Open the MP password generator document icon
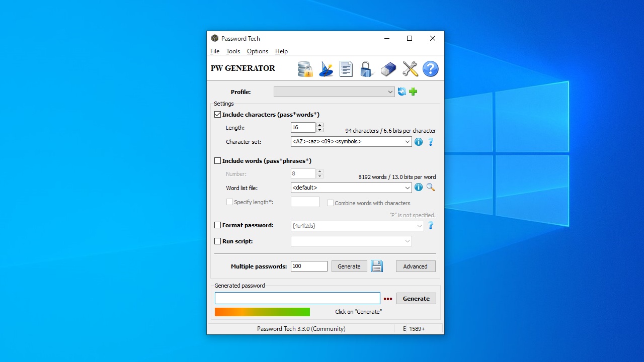Image resolution: width=644 pixels, height=362 pixels. pyautogui.click(x=346, y=69)
